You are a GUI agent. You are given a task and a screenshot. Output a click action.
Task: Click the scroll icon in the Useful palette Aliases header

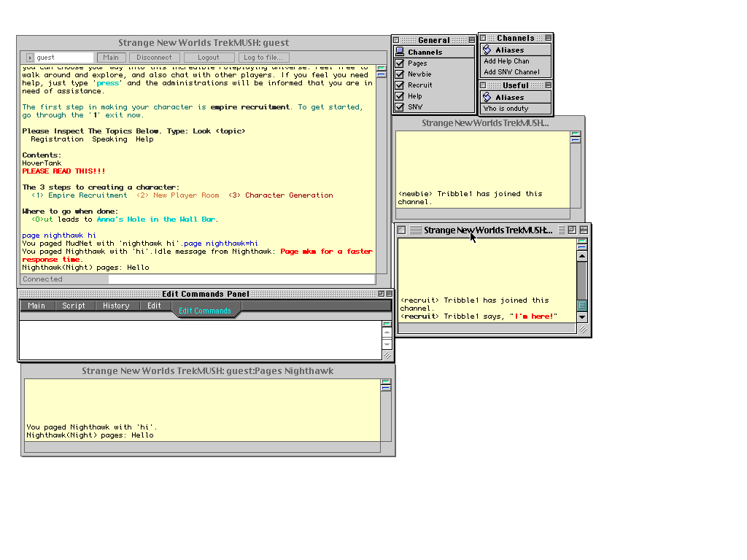[487, 97]
